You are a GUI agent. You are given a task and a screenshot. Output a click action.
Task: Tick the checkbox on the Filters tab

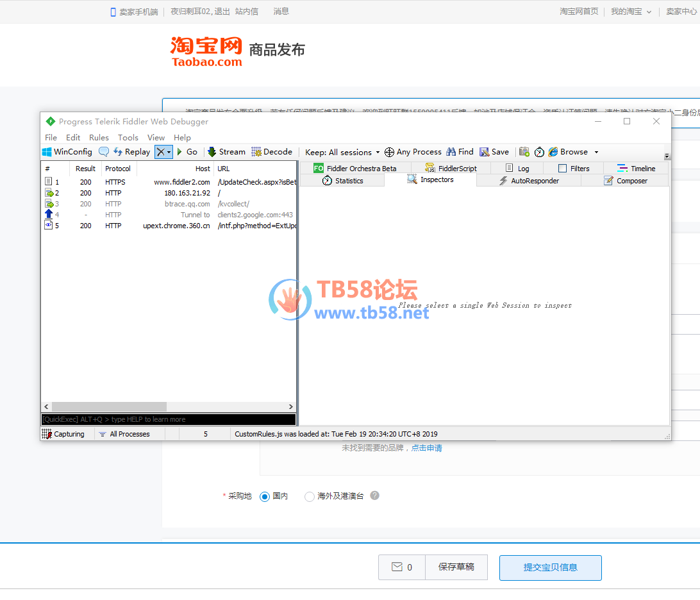[x=563, y=169]
